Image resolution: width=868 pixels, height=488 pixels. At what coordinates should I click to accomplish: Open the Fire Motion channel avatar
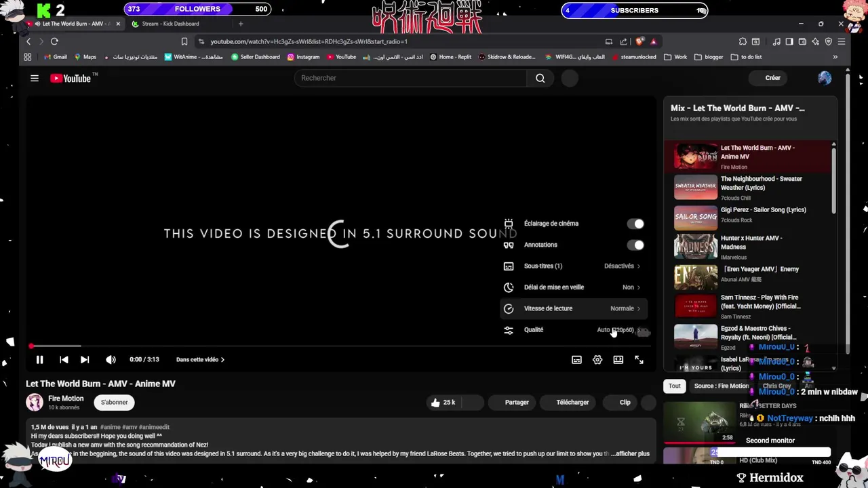[x=35, y=403]
